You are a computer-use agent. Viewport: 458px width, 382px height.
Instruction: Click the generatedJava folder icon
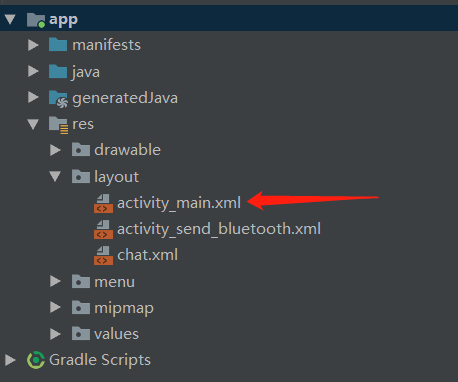click(x=59, y=99)
